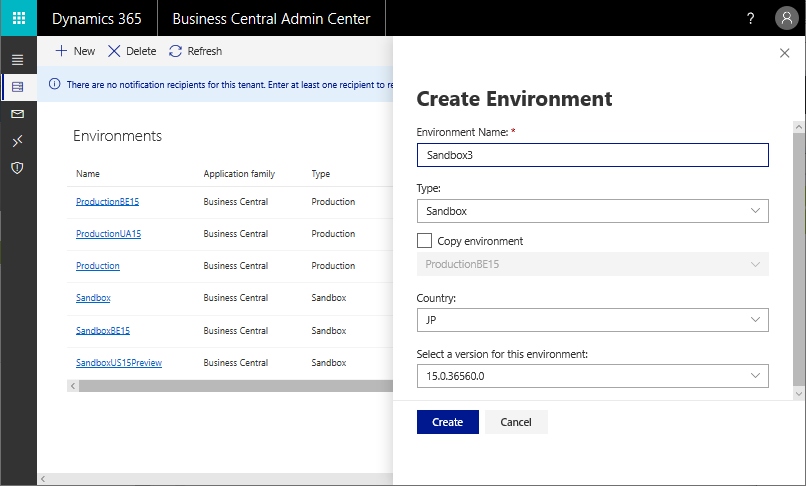Open the user account avatar

click(x=786, y=18)
